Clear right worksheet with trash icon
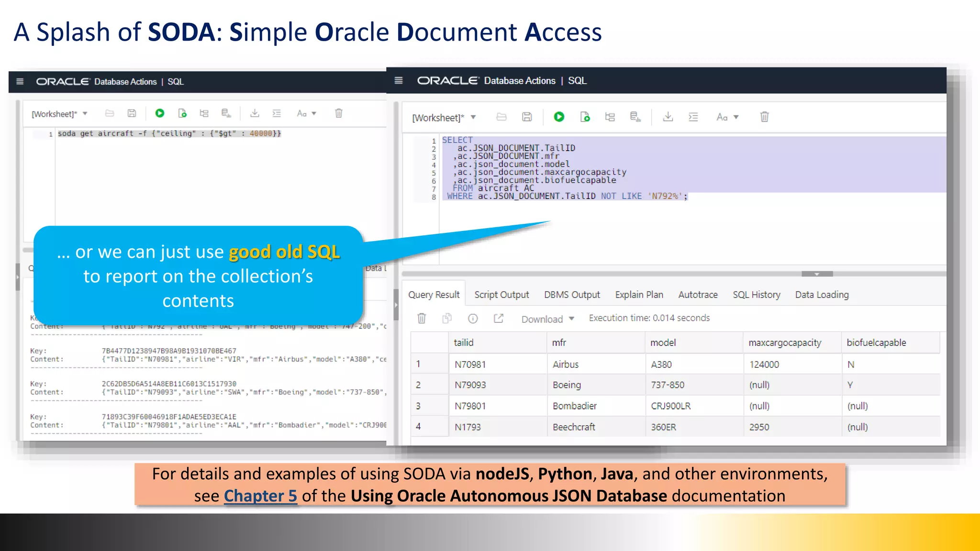The height and width of the screenshot is (551, 980). click(x=765, y=117)
